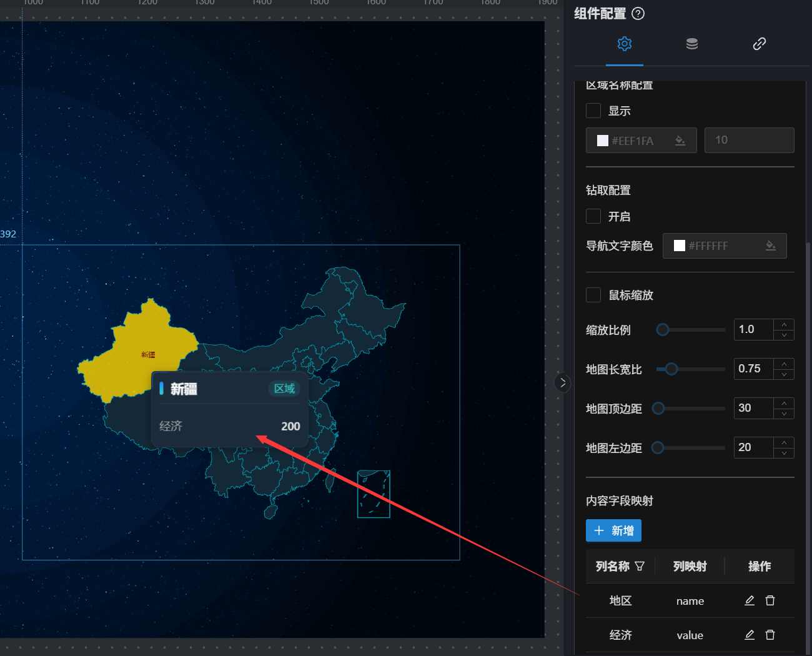Enable the 显示 region name checkbox

click(593, 111)
